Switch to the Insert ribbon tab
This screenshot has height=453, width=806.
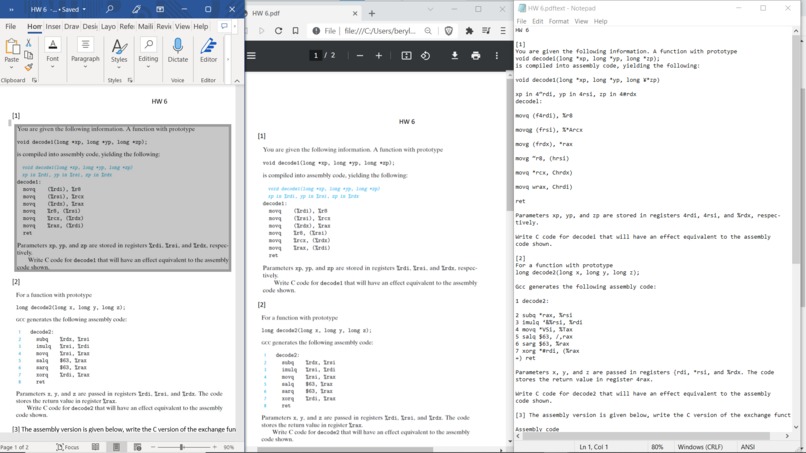(53, 26)
